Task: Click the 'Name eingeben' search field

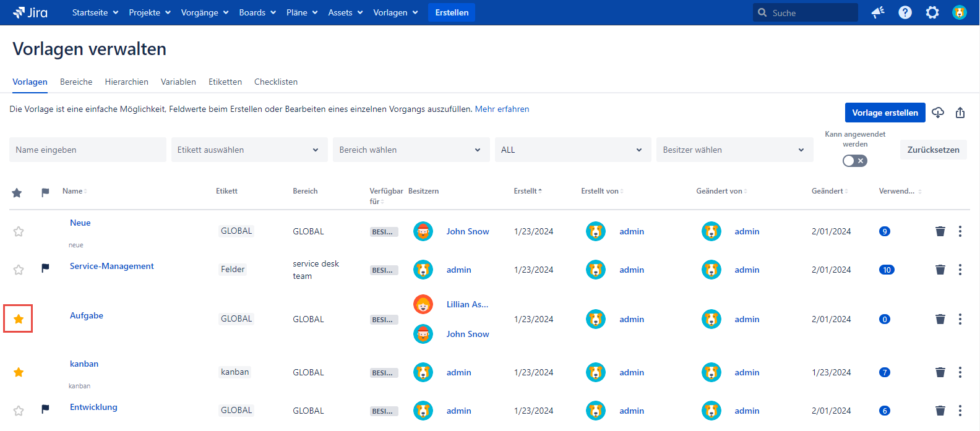Action: click(87, 150)
